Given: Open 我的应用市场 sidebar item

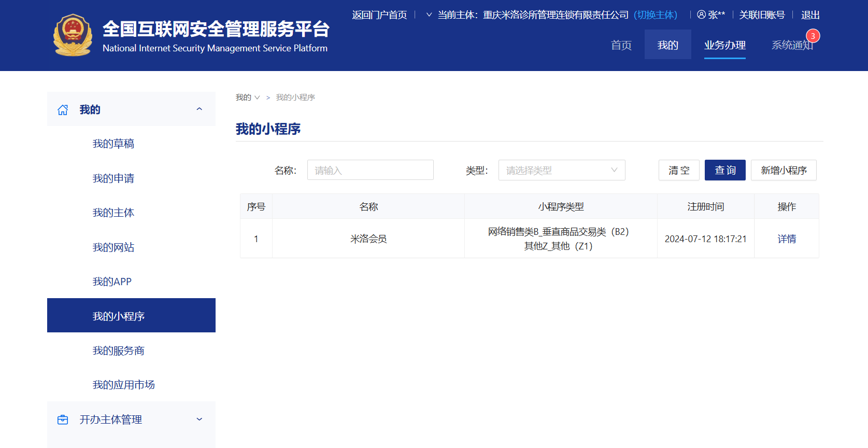Looking at the screenshot, I should point(124,385).
